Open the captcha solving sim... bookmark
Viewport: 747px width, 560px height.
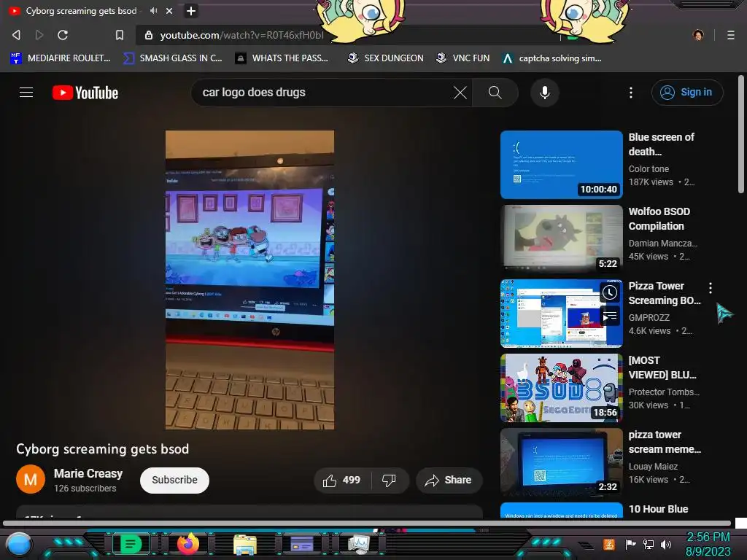pos(551,58)
